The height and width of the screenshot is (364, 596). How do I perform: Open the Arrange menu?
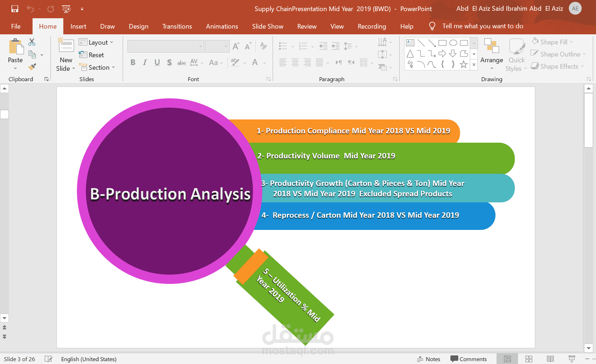(492, 55)
